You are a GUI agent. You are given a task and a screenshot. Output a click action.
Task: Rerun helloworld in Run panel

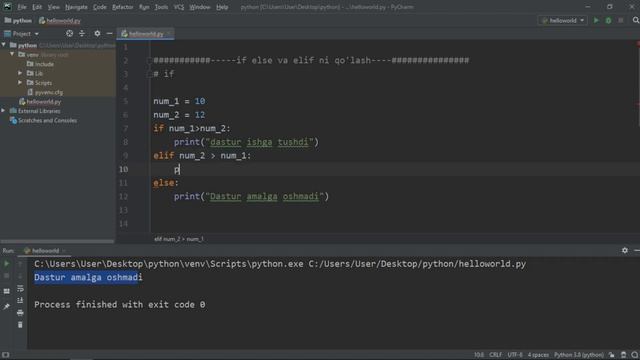7,264
